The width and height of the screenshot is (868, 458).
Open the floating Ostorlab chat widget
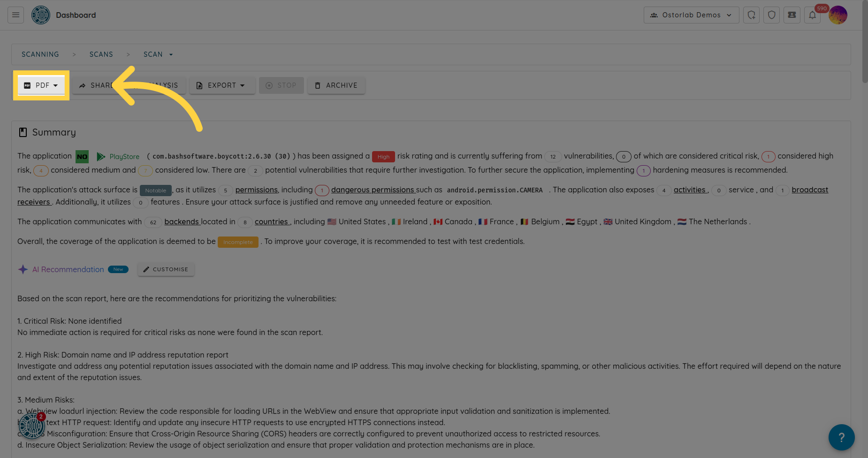click(32, 426)
